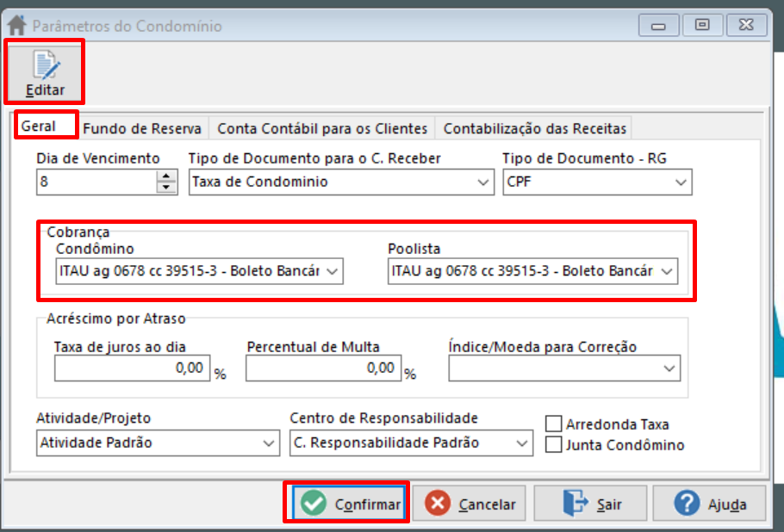Click the house icon in title bar
This screenshot has height=532, width=784.
(x=16, y=25)
